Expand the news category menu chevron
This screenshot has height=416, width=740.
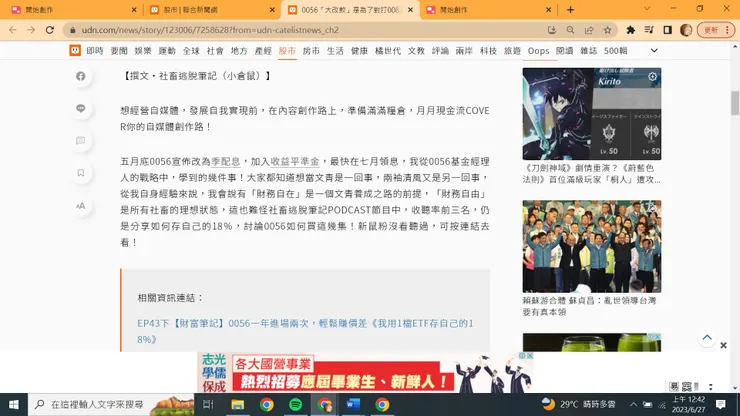tap(654, 51)
